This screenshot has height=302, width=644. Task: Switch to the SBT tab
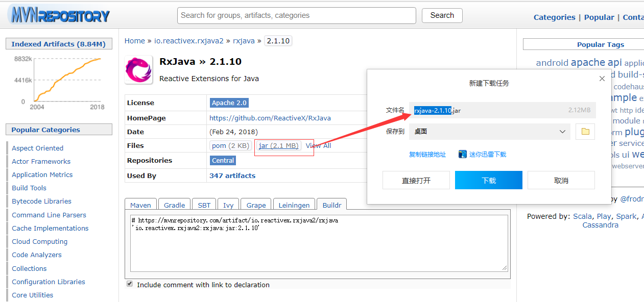click(x=204, y=205)
